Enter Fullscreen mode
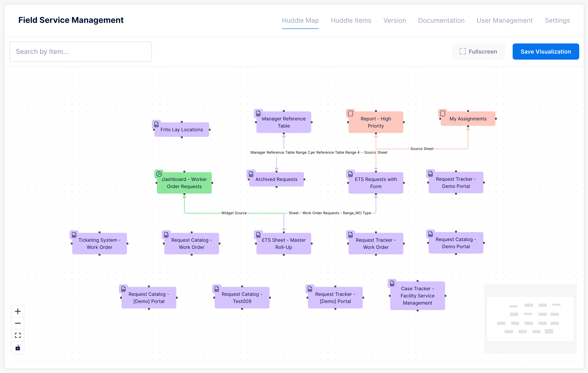The height and width of the screenshot is (373, 588). coord(478,52)
